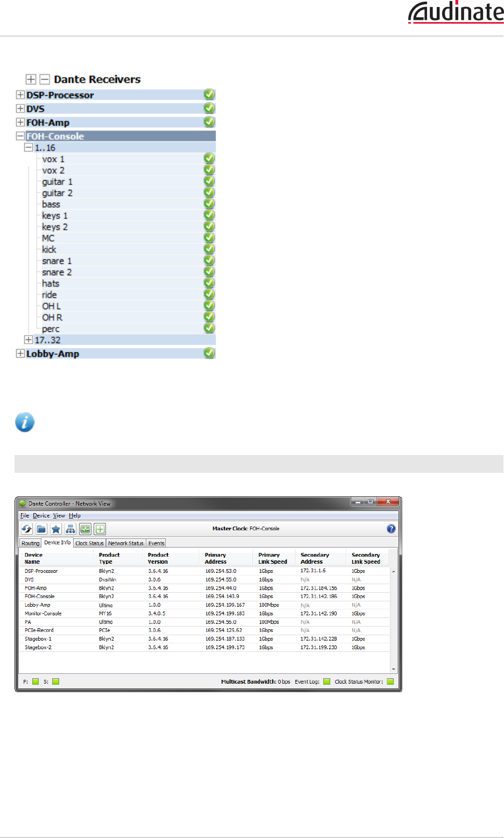Click the blue information note icon
This screenshot has width=504, height=838.
[25, 422]
